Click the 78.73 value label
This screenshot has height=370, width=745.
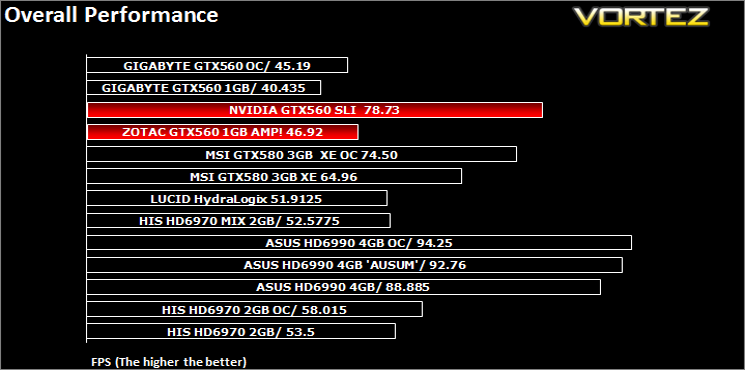382,110
